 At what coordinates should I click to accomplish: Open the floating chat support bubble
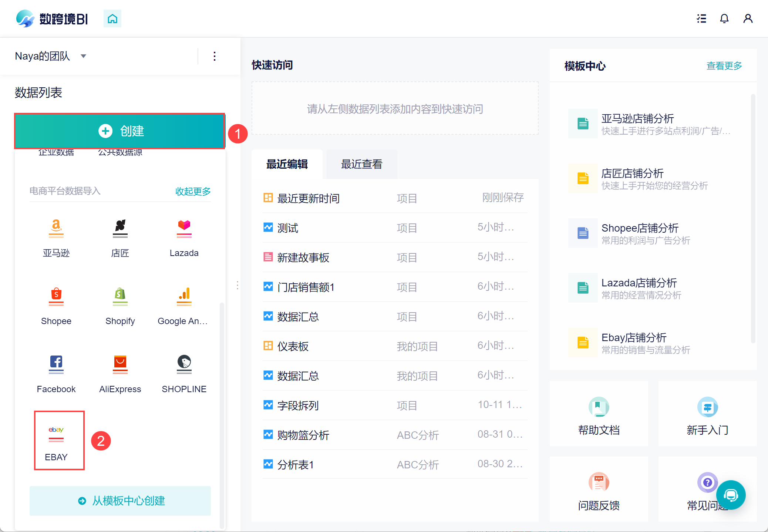731,495
